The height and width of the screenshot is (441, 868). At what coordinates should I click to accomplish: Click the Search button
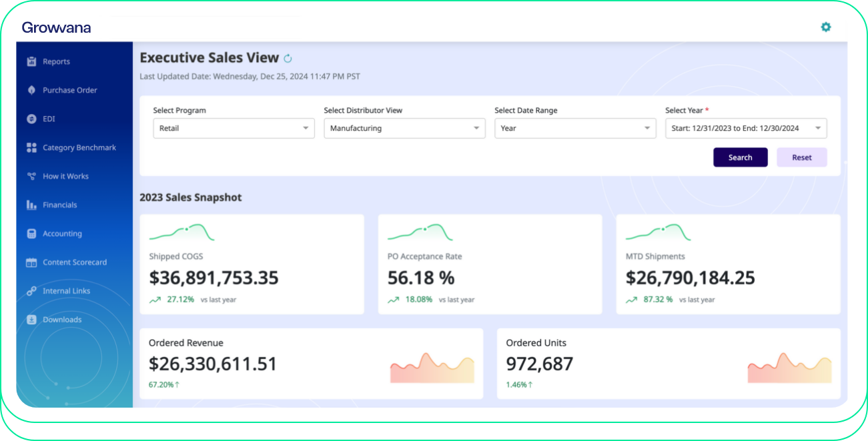coord(740,157)
